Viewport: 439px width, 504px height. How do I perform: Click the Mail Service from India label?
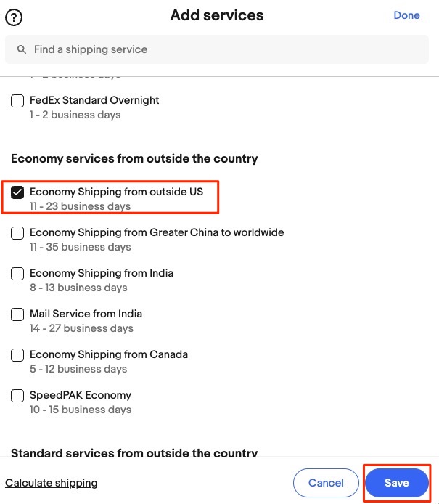click(86, 314)
